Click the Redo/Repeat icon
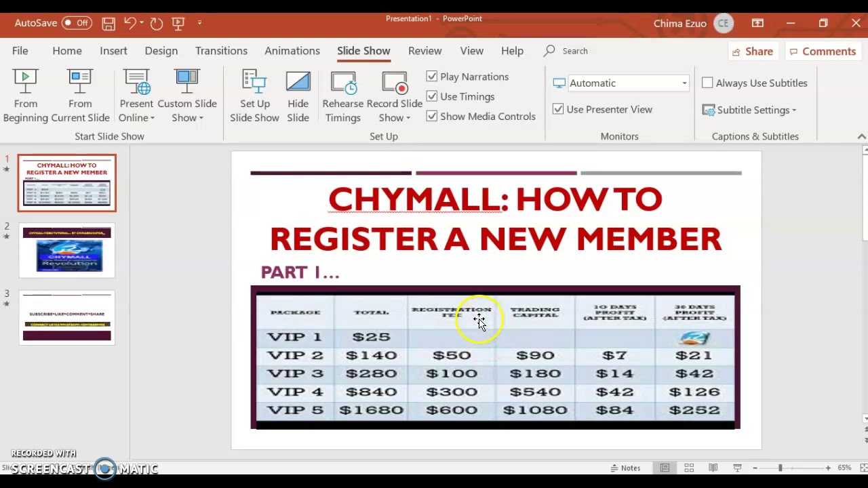This screenshot has height=488, width=868. tap(157, 23)
